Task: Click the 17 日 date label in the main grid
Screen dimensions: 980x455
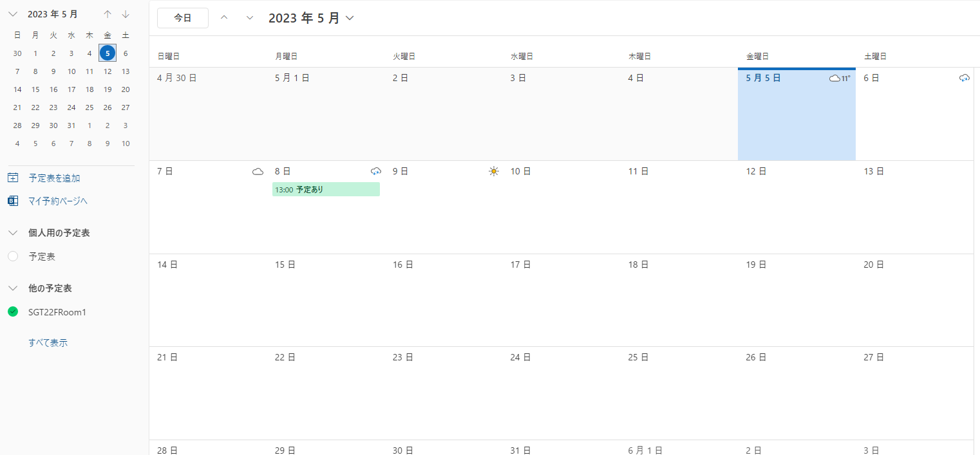Action: [x=520, y=265]
